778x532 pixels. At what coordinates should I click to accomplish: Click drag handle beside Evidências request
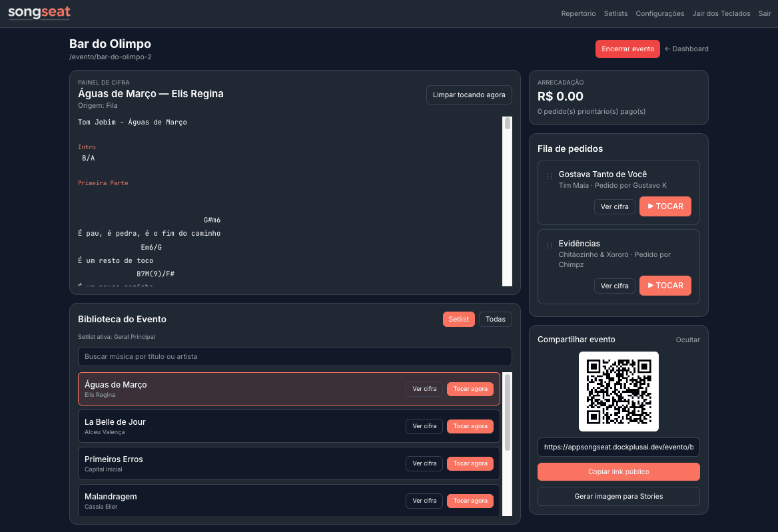click(550, 246)
